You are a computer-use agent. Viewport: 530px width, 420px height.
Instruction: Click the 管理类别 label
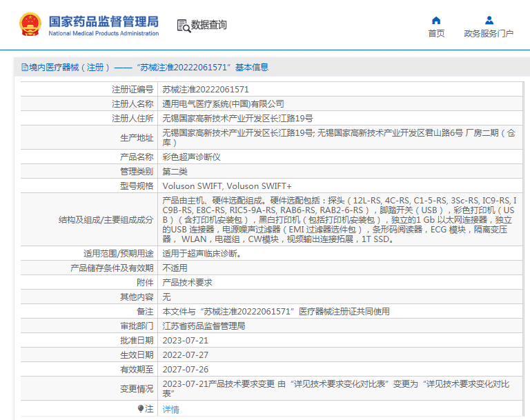137,172
